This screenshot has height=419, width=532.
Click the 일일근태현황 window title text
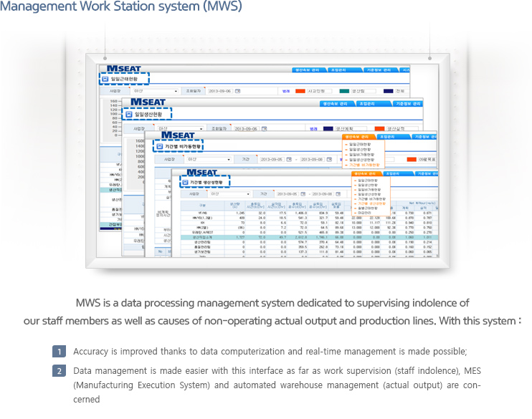click(x=124, y=79)
